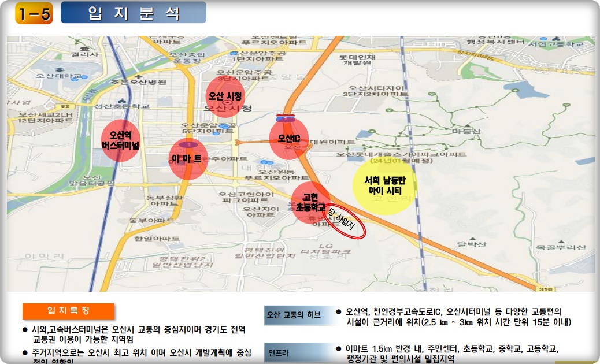
Task: Click the 서연고등학교 school icon
Action: coord(557,39)
